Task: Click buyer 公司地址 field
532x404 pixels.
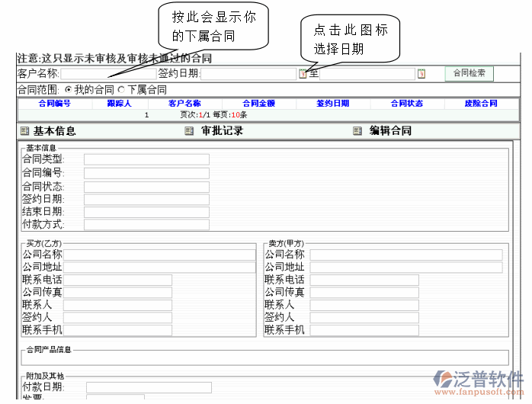Action: pyautogui.click(x=159, y=268)
